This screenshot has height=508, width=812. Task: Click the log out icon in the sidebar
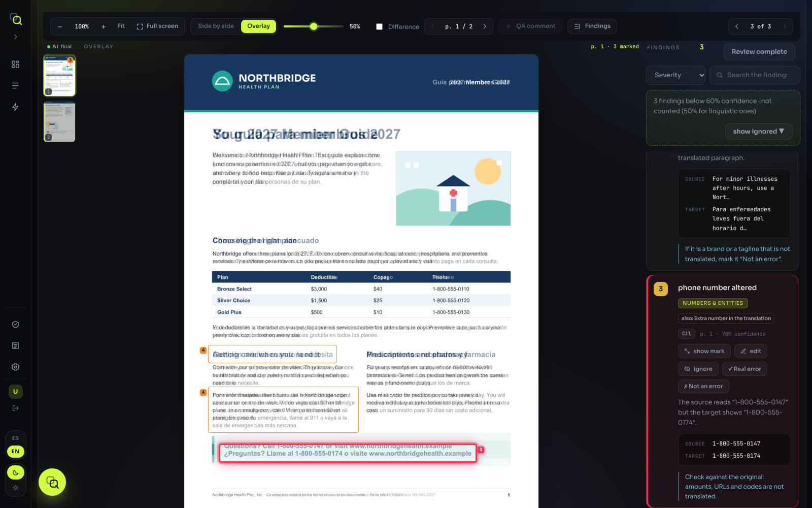(16, 408)
